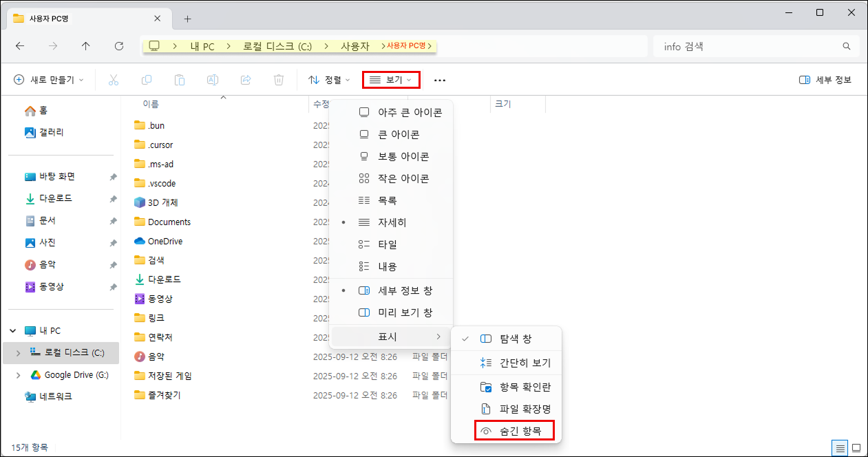Click the 세부 정보 details button
The height and width of the screenshot is (457, 868).
pyautogui.click(x=825, y=80)
